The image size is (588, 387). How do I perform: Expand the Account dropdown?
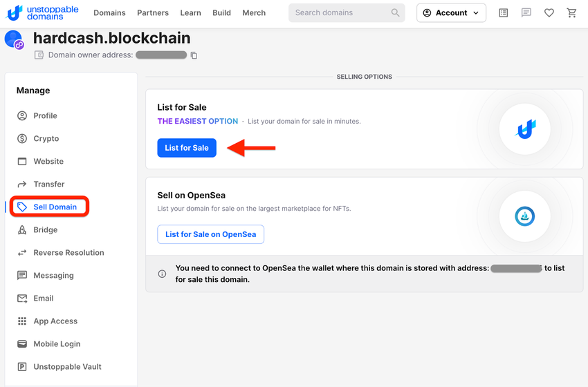(451, 12)
